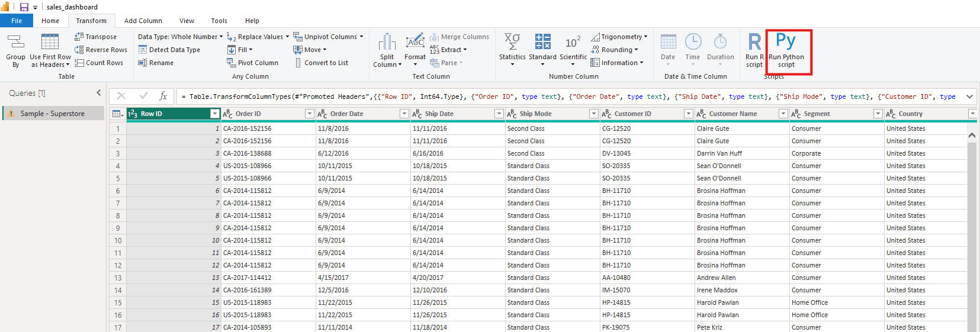Click the Row ID column header
The width and height of the screenshot is (980, 332).
pos(173,114)
